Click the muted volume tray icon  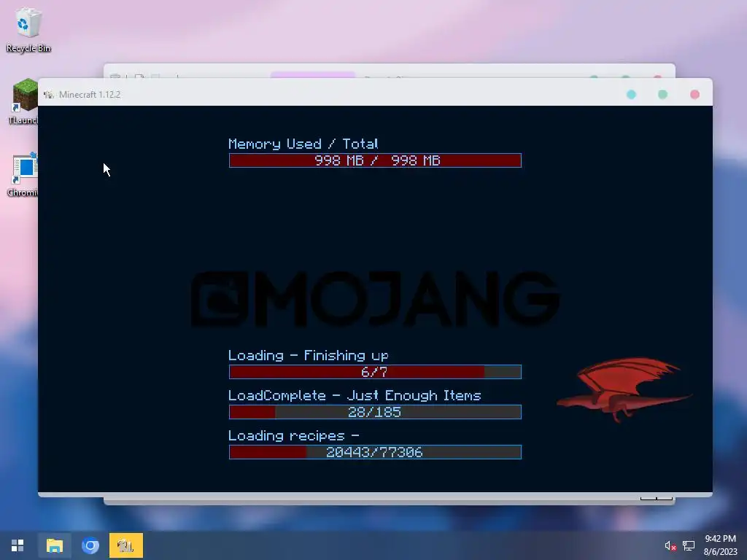point(670,545)
